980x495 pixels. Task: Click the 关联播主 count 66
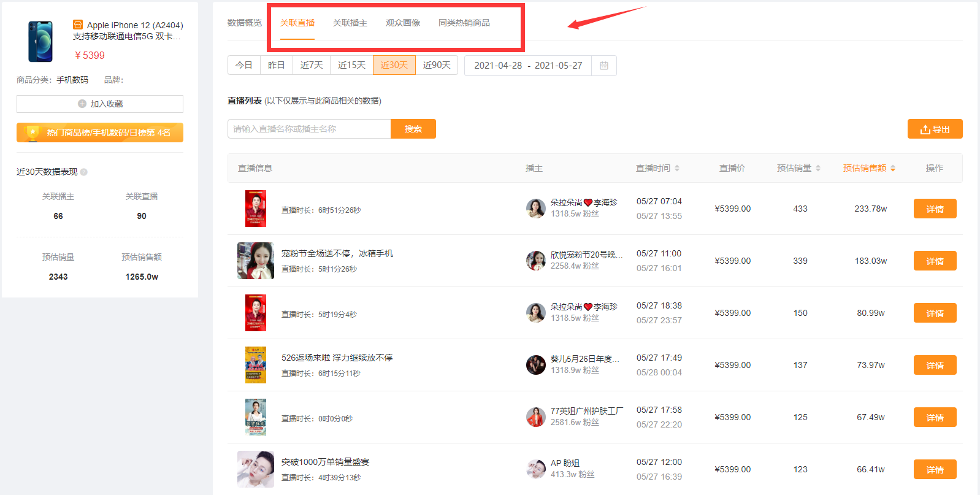pyautogui.click(x=58, y=216)
